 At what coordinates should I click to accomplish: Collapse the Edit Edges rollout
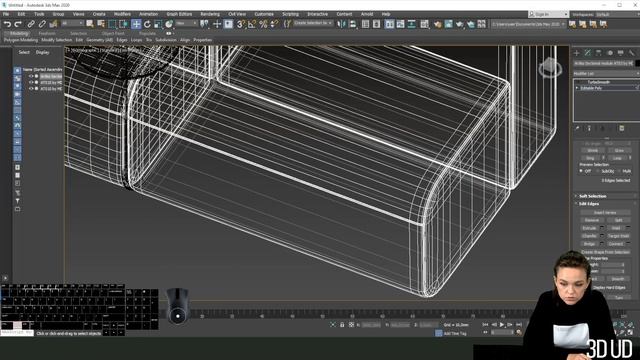click(589, 204)
